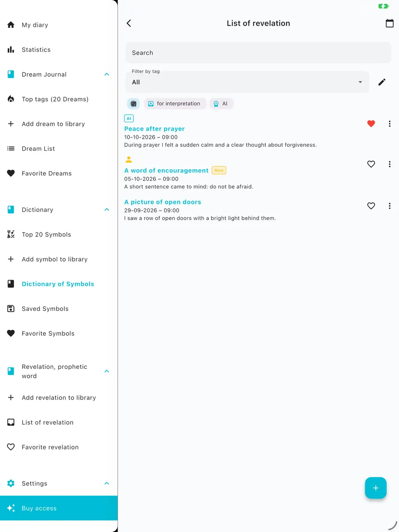Click inbox icon for List of revelation
The height and width of the screenshot is (532, 399).
click(11, 422)
